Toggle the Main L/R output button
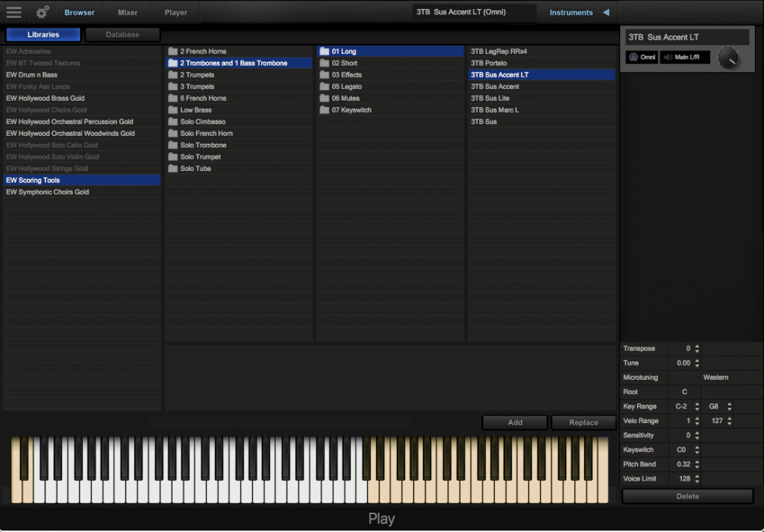Image resolution: width=764 pixels, height=532 pixels. [683, 57]
